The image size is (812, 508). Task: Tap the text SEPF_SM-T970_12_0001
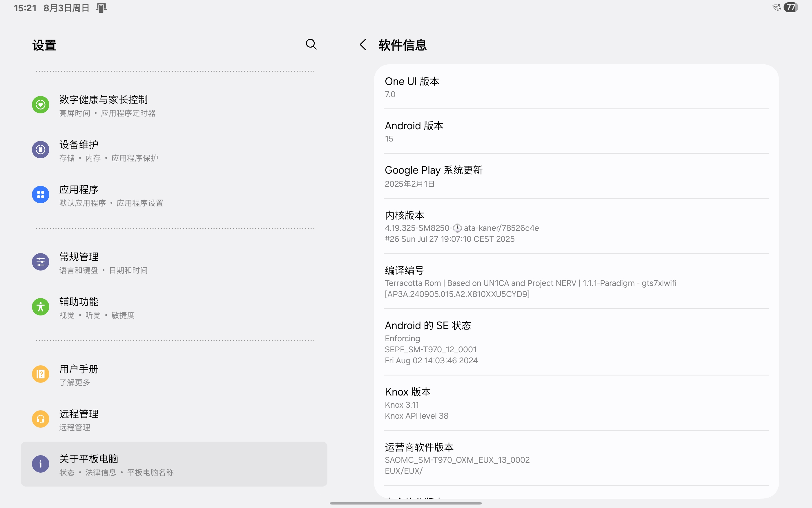(431, 349)
